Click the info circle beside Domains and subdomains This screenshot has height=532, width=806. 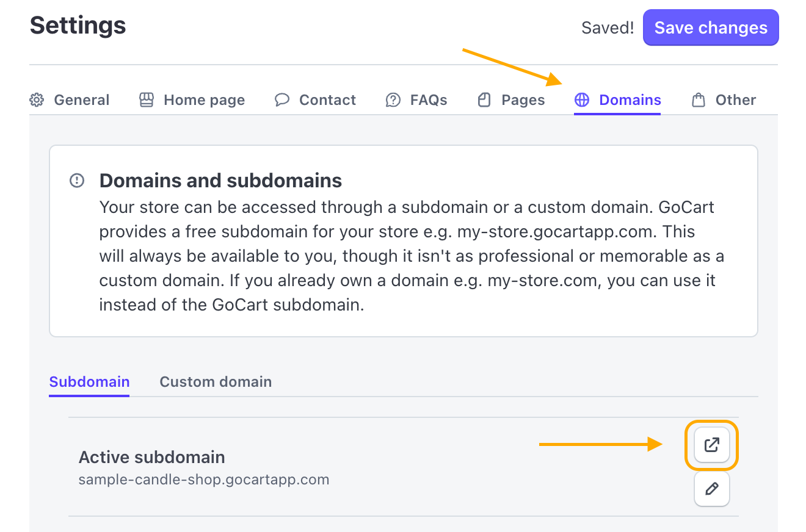coord(76,180)
